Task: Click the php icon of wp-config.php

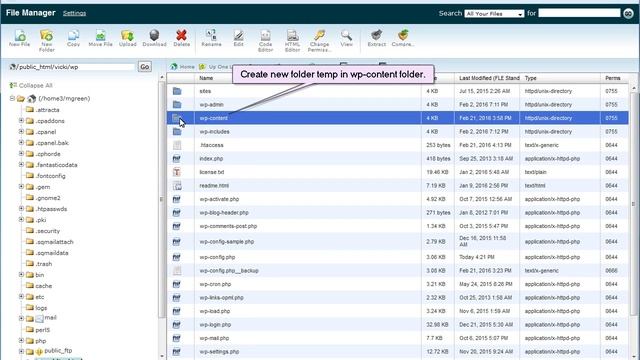Action: tap(176, 257)
